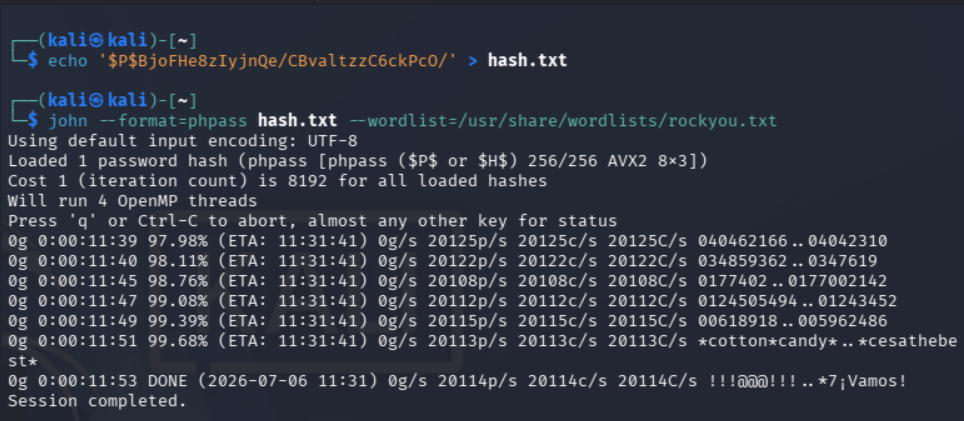This screenshot has width=964, height=421.
Task: Click the 'Session completed.' line
Action: tap(97, 401)
